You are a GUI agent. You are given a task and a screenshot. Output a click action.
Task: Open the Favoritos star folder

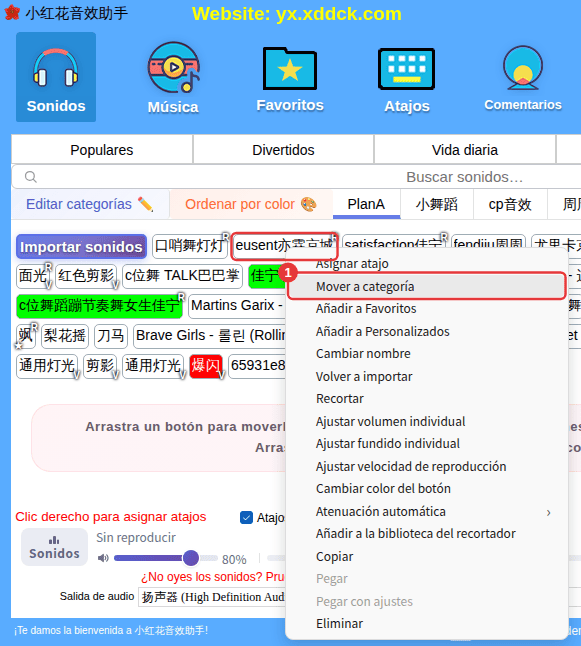pos(290,77)
